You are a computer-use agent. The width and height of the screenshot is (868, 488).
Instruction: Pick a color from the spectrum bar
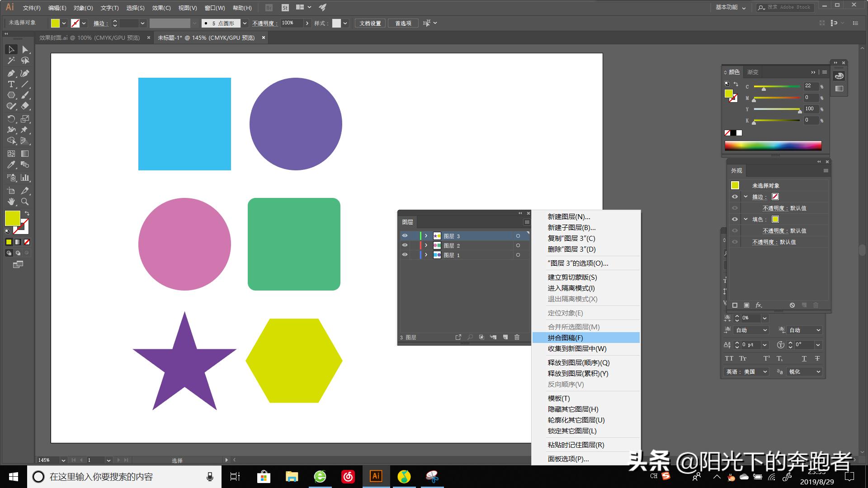point(773,146)
